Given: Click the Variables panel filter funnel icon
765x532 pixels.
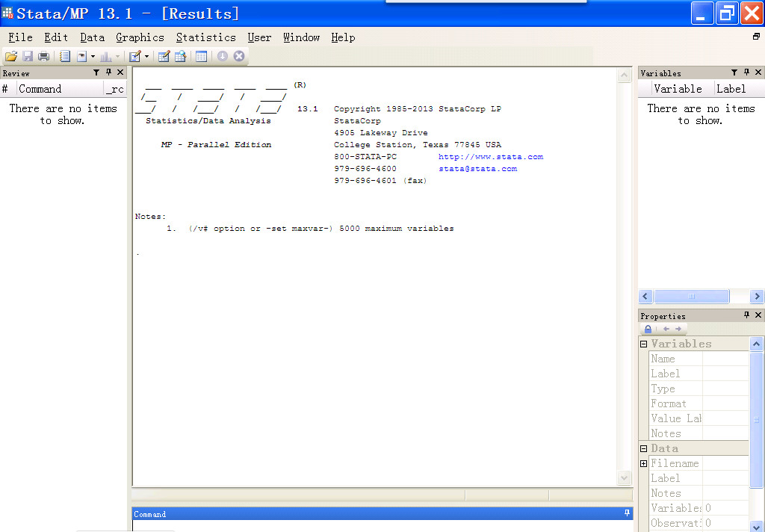Looking at the screenshot, I should pyautogui.click(x=734, y=72).
